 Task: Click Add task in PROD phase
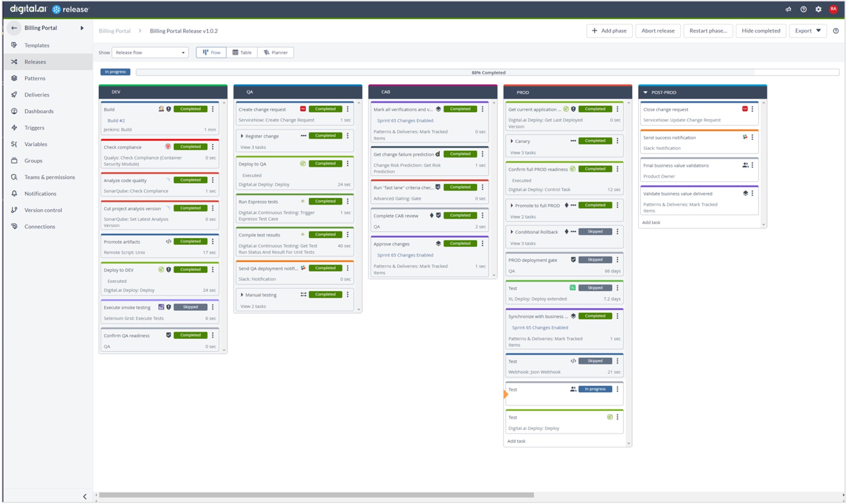point(516,441)
